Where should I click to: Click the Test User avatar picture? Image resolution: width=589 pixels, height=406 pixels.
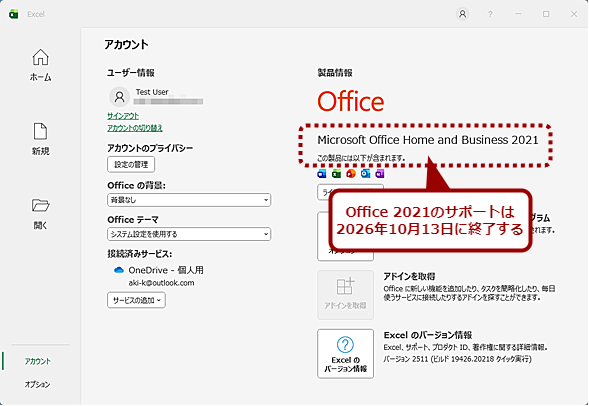point(119,97)
